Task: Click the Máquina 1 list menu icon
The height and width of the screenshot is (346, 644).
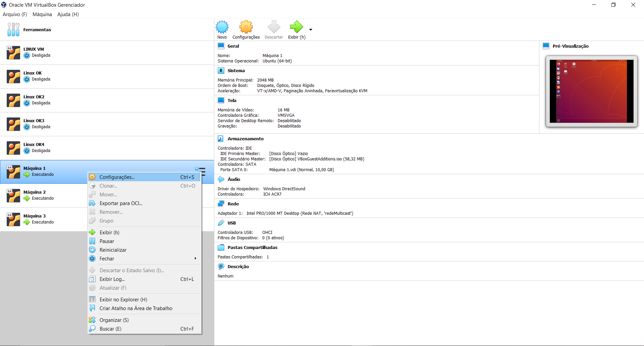Action: point(200,170)
